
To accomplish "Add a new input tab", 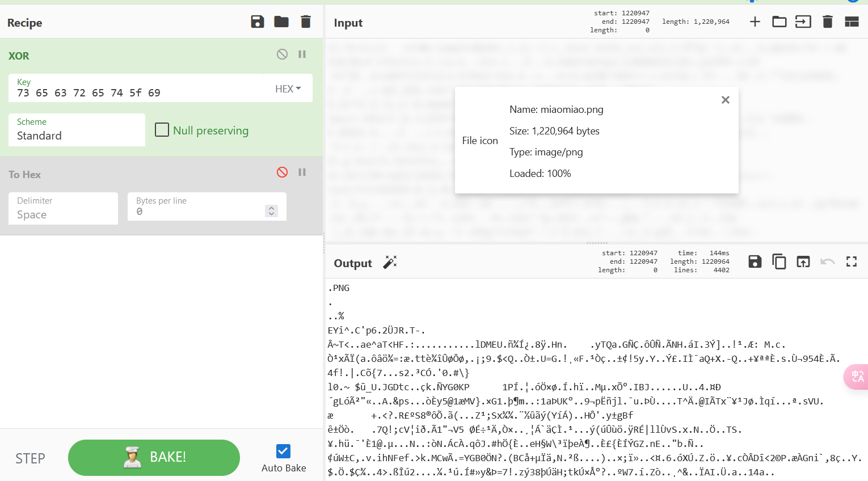I will coord(755,22).
